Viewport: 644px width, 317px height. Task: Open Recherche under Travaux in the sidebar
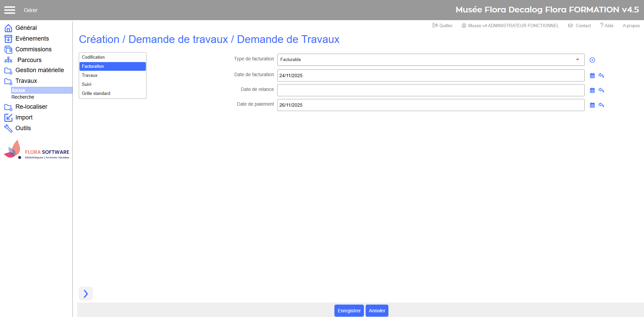point(23,97)
